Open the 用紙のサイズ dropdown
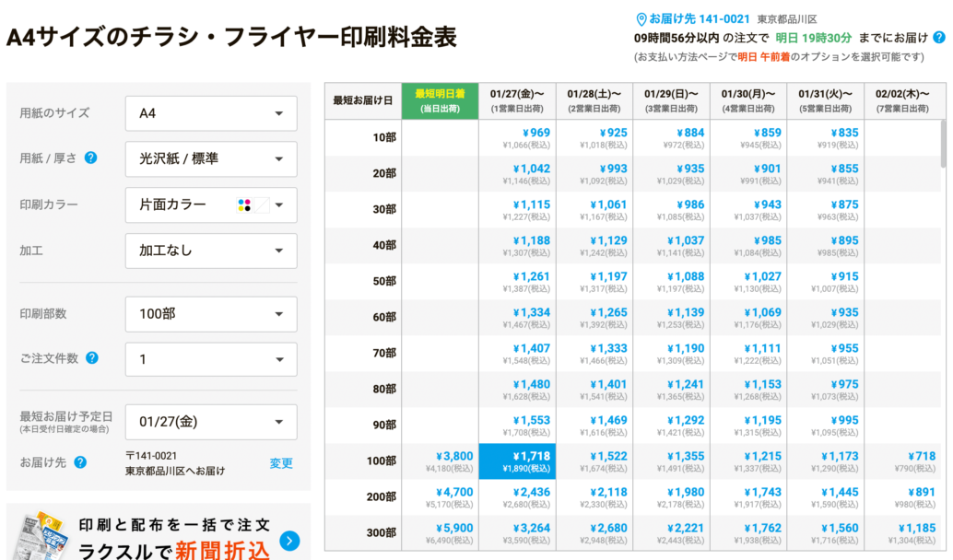The width and height of the screenshot is (953, 560). (210, 112)
